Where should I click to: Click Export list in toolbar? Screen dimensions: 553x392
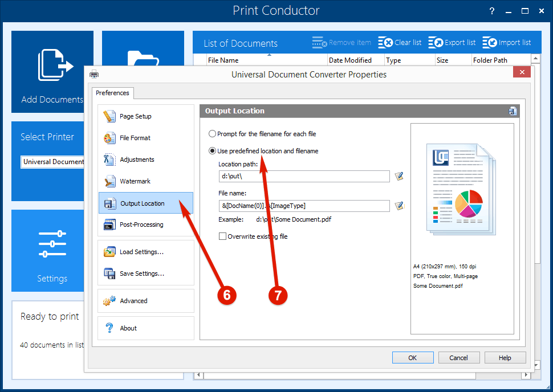pyautogui.click(x=452, y=43)
